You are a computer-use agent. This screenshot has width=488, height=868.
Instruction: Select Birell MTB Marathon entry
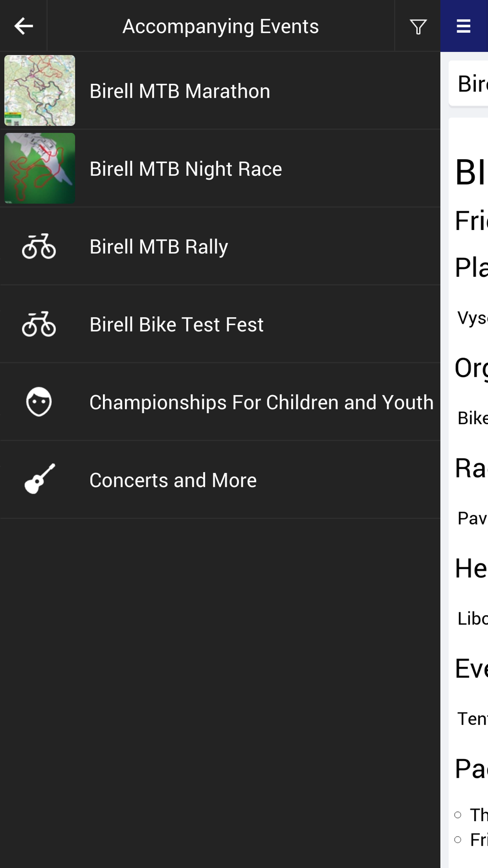coord(220,91)
